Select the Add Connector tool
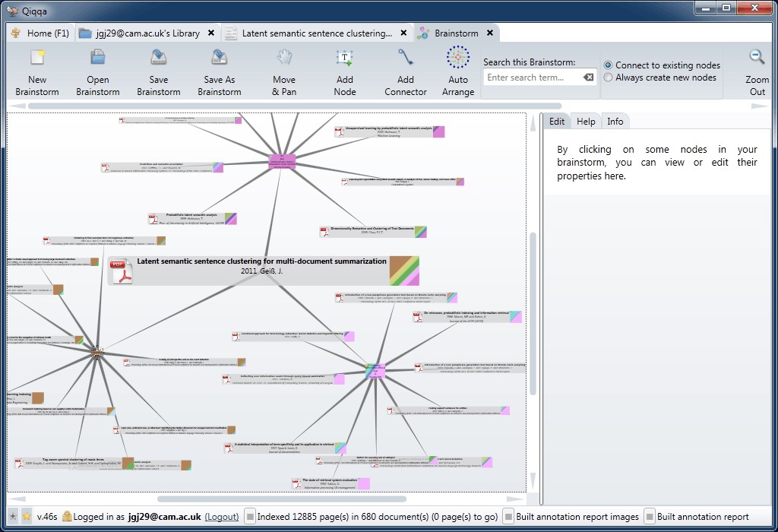The image size is (778, 532). (406, 59)
